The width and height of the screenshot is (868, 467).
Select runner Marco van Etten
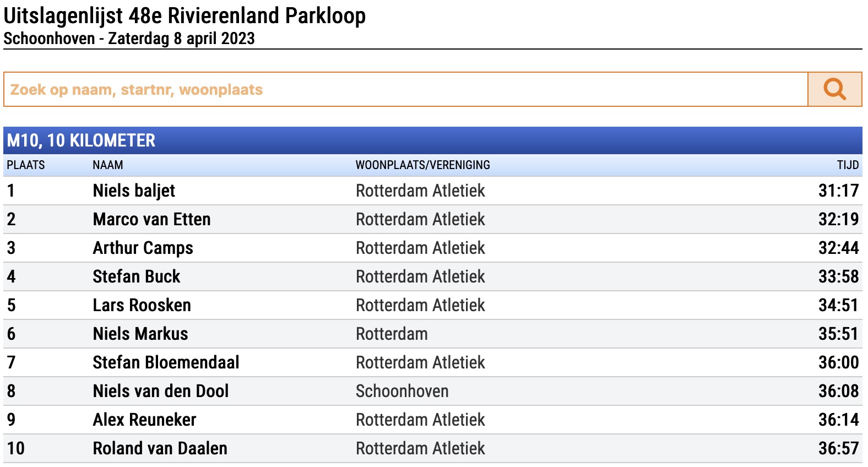click(151, 219)
